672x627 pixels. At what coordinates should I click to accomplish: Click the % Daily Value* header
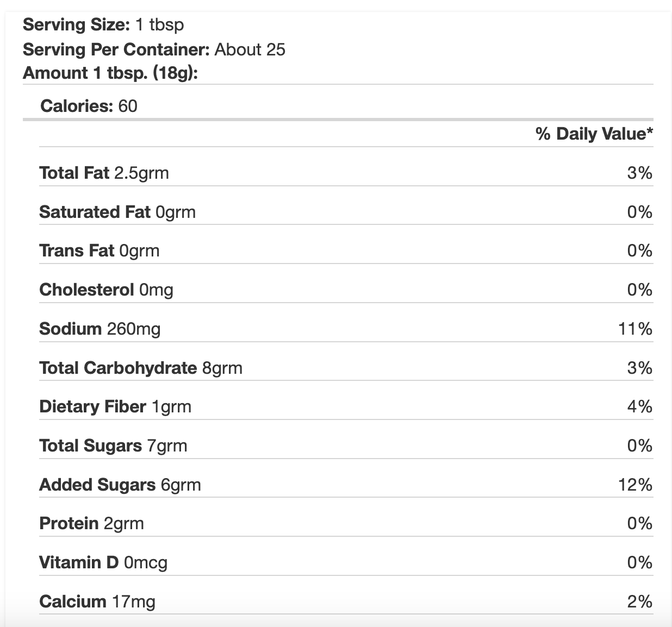[594, 134]
